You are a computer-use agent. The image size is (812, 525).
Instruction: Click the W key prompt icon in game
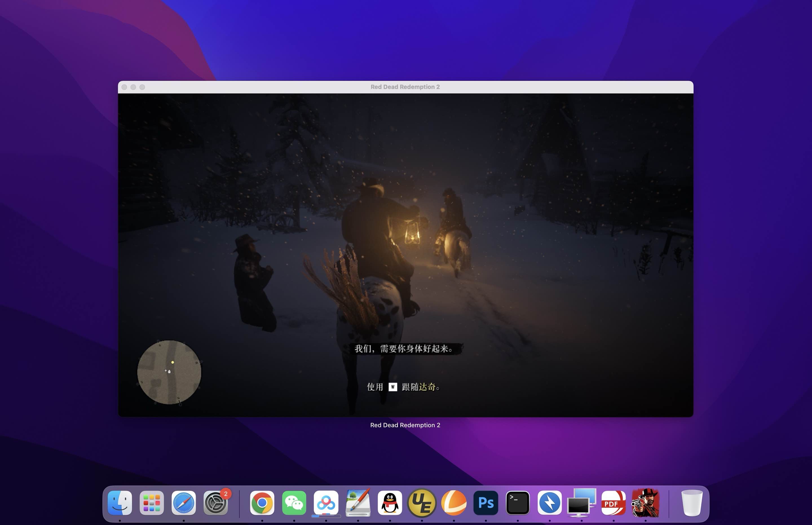coord(393,387)
